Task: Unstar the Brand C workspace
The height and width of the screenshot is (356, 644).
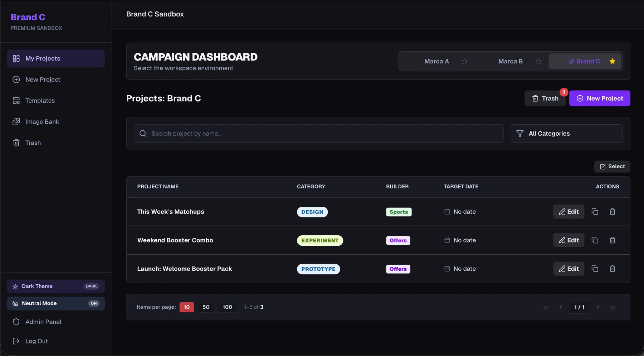Action: click(613, 61)
